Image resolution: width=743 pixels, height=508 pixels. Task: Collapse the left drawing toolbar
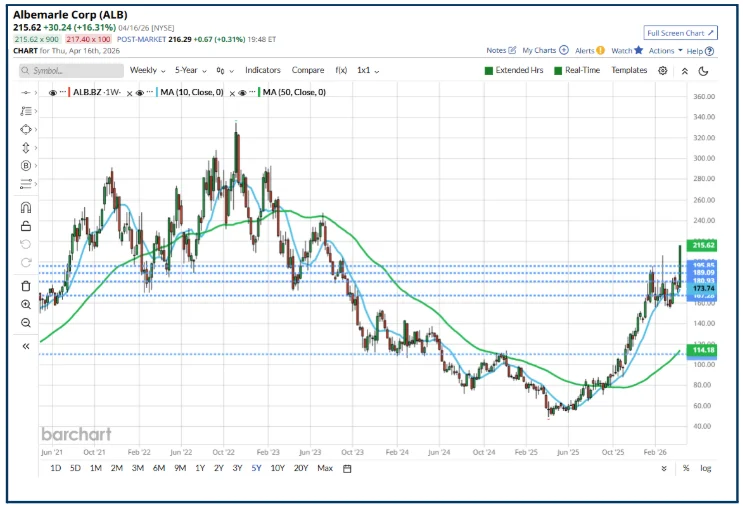pyautogui.click(x=26, y=346)
